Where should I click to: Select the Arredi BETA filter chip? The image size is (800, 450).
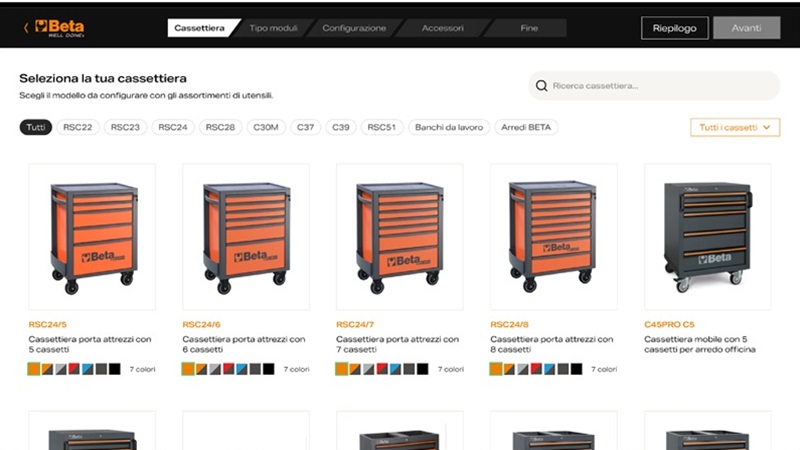tap(526, 127)
